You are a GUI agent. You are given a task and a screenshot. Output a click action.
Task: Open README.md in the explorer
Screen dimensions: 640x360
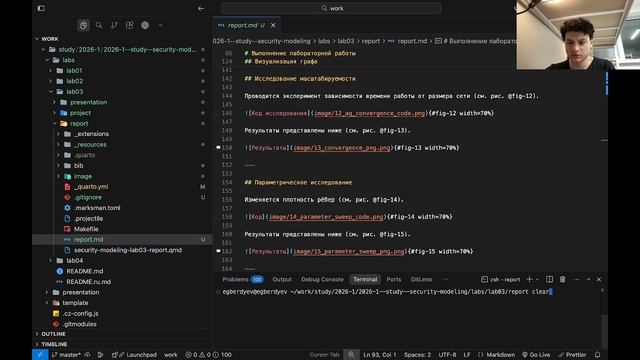[x=84, y=271]
